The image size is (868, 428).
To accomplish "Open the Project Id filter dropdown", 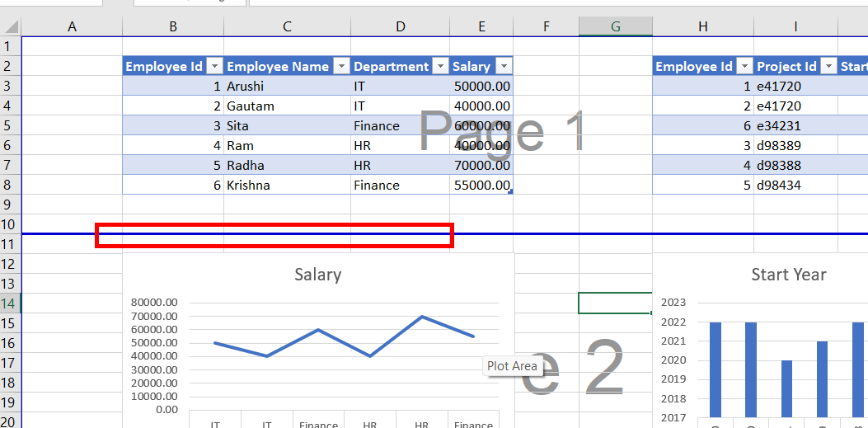I will click(827, 67).
